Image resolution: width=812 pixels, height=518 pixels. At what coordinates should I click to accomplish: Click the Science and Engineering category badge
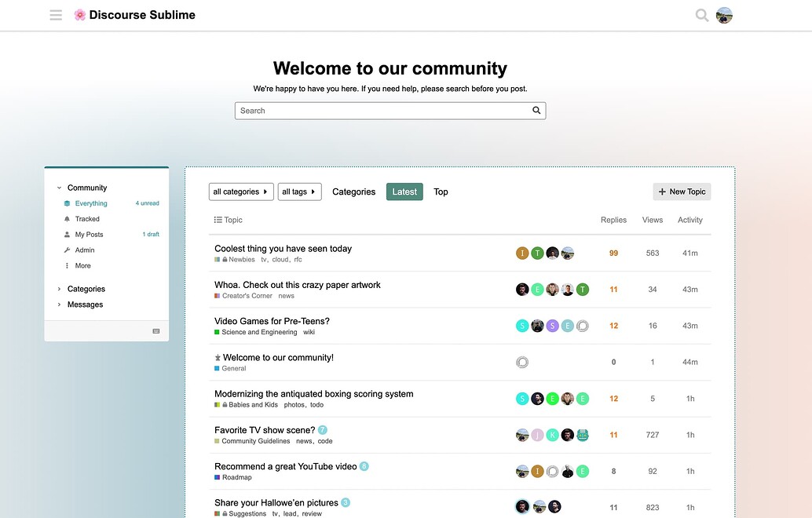pyautogui.click(x=258, y=332)
